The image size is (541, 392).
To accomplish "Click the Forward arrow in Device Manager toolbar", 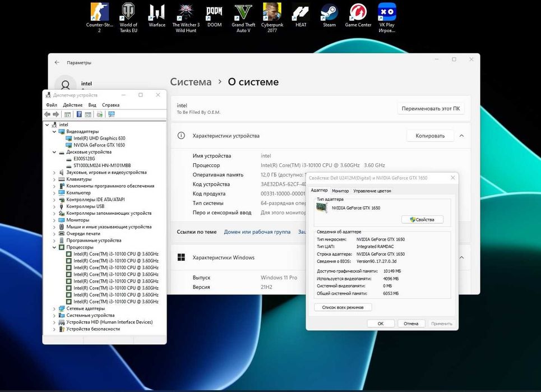I will (x=56, y=114).
